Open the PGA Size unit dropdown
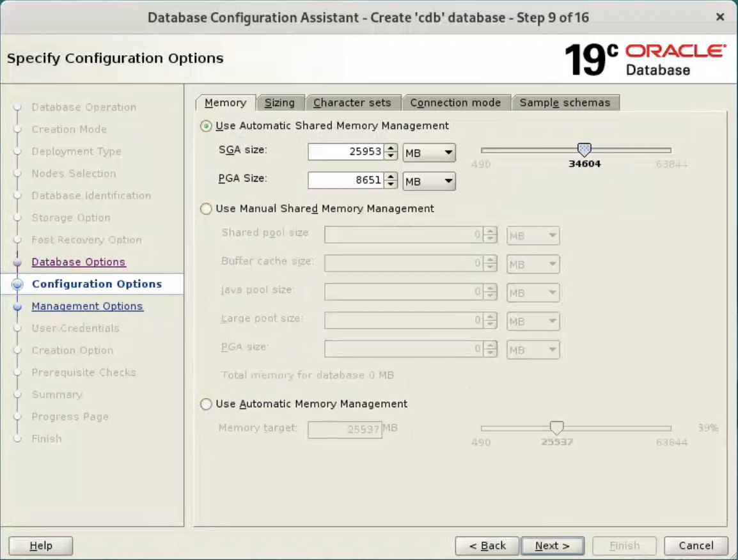738x560 pixels. click(429, 181)
